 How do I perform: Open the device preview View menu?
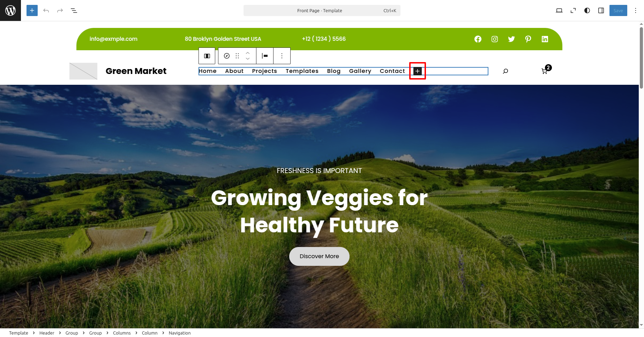click(559, 10)
